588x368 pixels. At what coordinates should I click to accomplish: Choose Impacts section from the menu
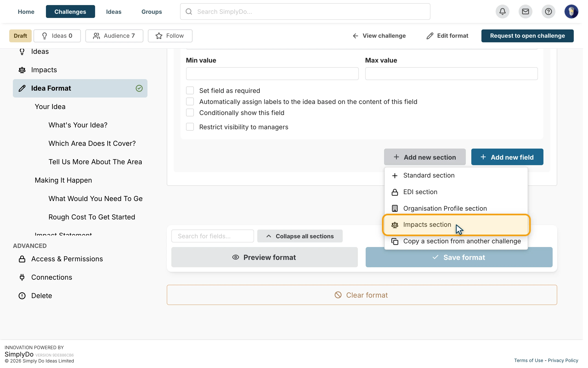coord(456,225)
